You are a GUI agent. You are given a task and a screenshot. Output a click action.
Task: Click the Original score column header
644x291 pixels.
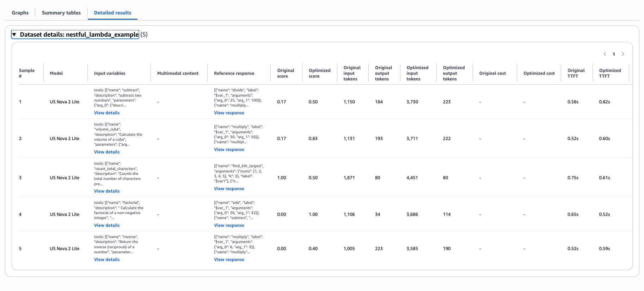[x=286, y=73]
